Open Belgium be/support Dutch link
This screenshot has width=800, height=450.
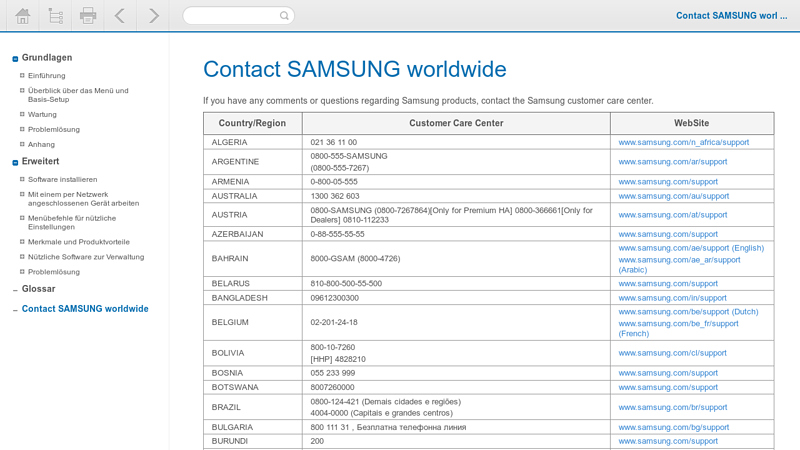click(688, 312)
